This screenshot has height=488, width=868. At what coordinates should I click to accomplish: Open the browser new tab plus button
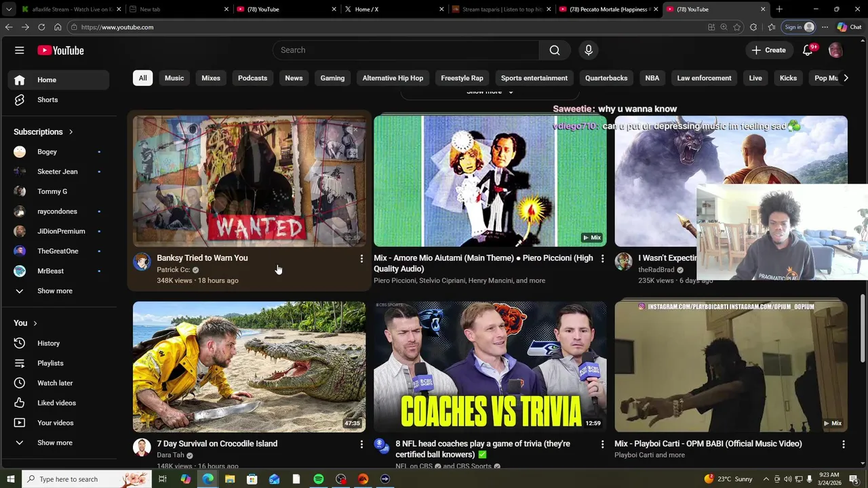(779, 9)
